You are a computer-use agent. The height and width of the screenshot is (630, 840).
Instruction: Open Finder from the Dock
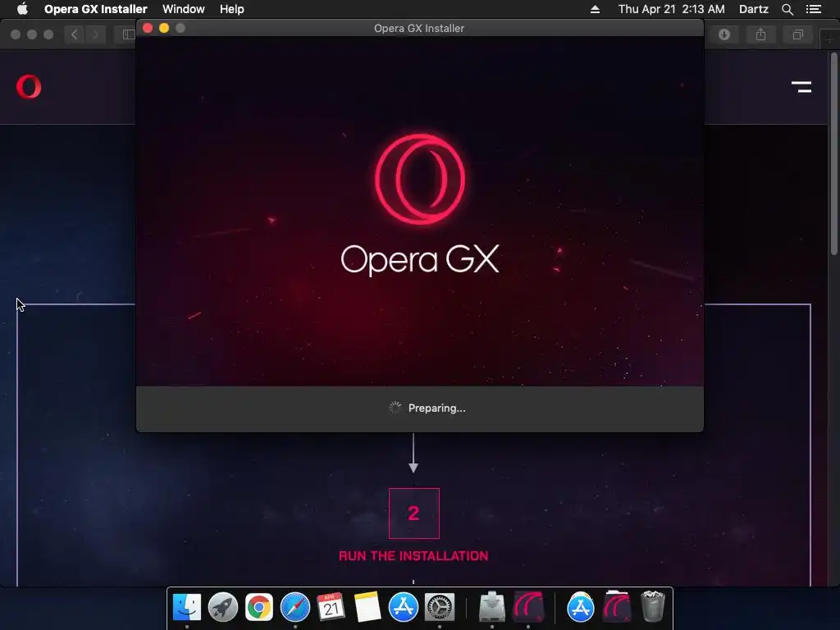pyautogui.click(x=187, y=607)
